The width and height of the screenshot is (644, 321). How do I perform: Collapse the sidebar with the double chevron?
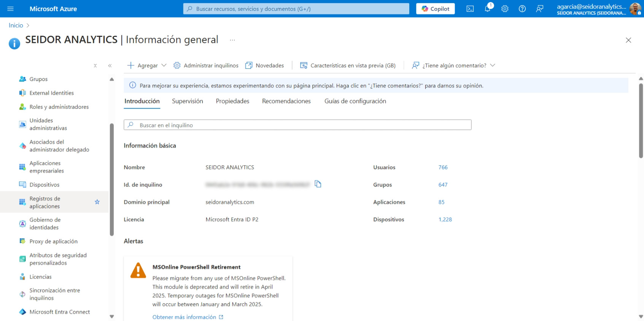(110, 66)
